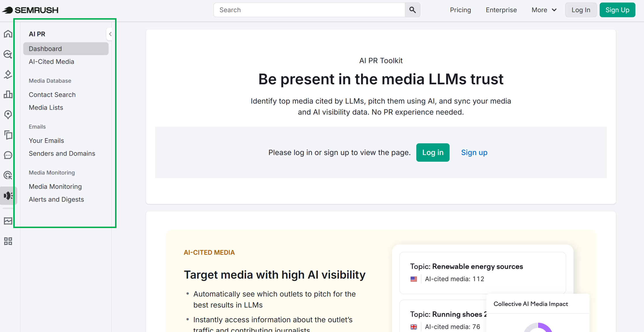Collapse the AI PR sidebar panel
Screen dimensions: 644x332
tap(110, 34)
